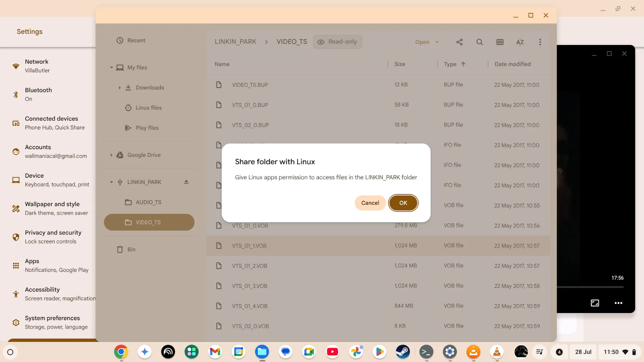The width and height of the screenshot is (644, 362).
Task: Click the share icon in Files toolbar
Action: click(459, 42)
